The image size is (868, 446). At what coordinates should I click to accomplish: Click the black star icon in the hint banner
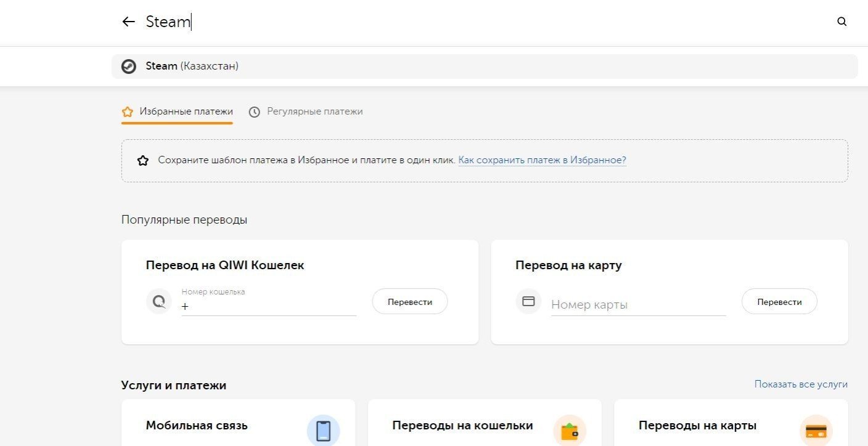(x=143, y=160)
